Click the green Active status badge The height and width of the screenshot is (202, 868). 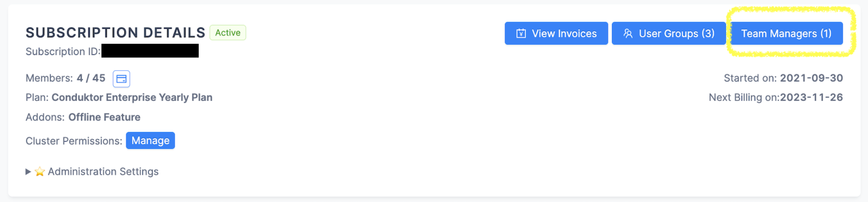(x=228, y=33)
